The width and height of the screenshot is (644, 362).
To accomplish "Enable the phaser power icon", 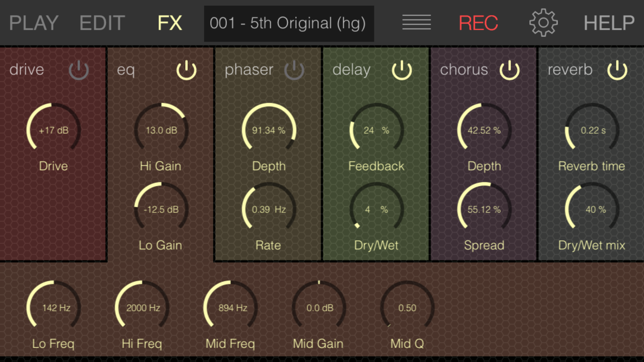I will pos(294,70).
